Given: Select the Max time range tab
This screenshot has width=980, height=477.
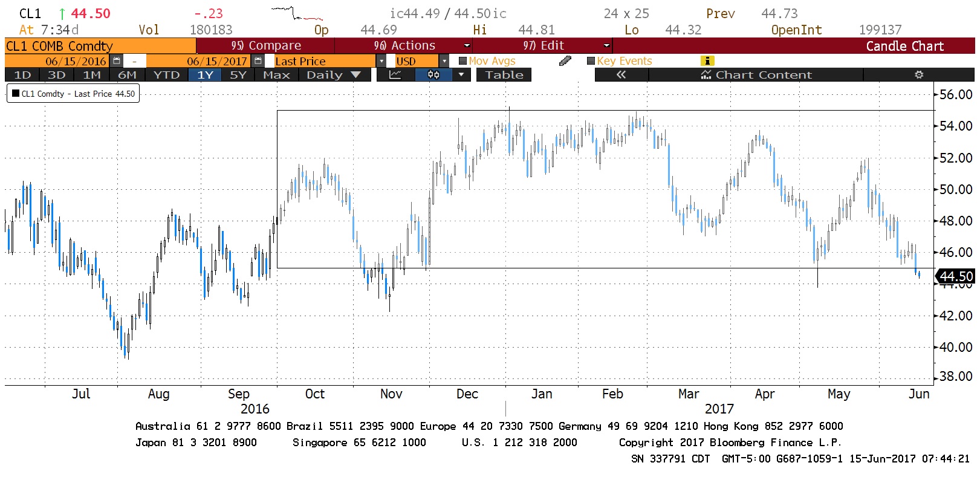Looking at the screenshot, I should 277,75.
